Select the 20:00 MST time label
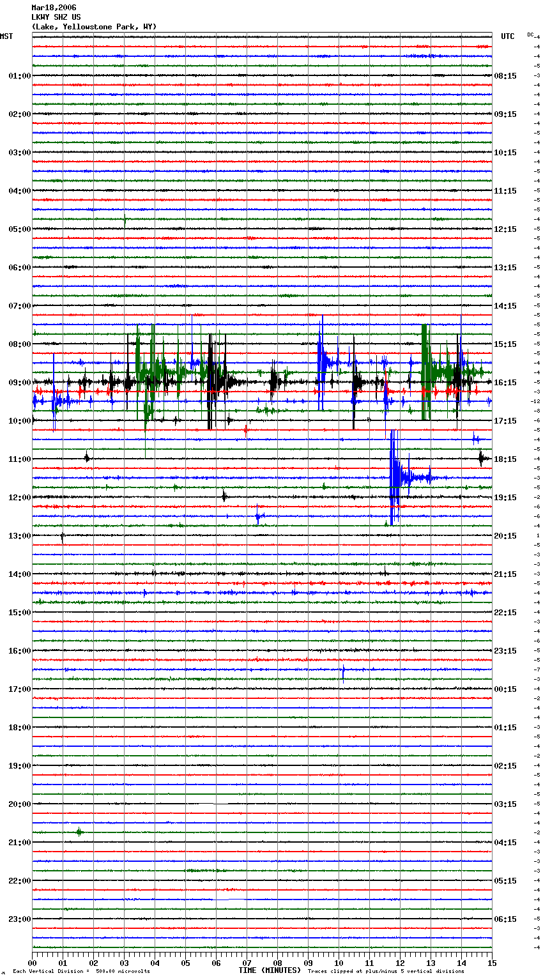Image resolution: width=543 pixels, height=980 pixels. click(20, 804)
